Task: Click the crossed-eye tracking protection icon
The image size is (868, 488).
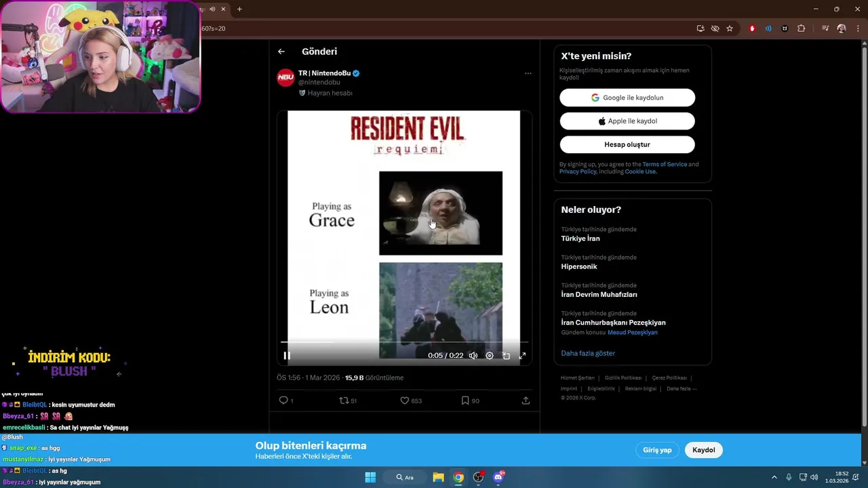Action: click(x=715, y=28)
